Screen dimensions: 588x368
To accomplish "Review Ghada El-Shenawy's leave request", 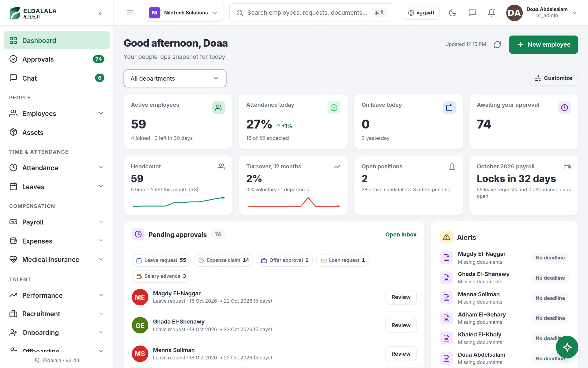I will (x=401, y=325).
